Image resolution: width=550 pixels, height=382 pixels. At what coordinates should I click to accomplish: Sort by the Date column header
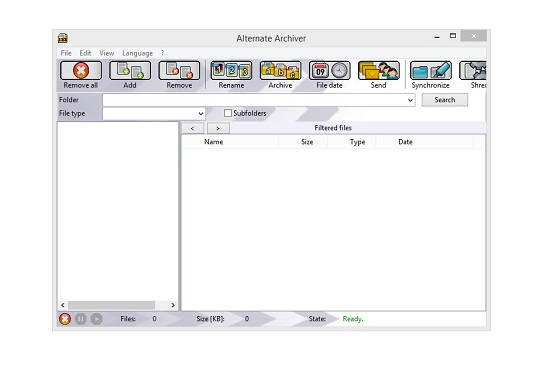tap(425, 142)
